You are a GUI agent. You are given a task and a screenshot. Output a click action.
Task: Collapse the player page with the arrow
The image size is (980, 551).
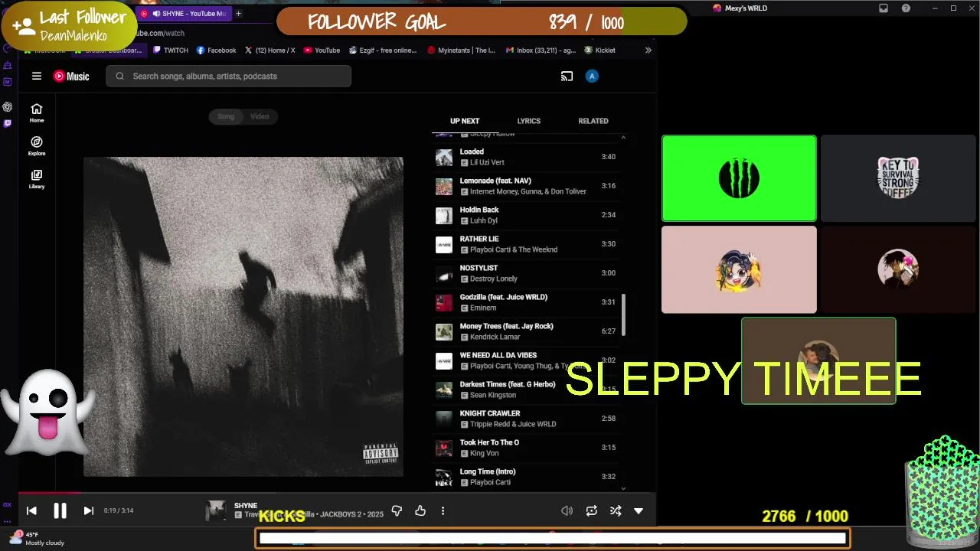[x=639, y=510]
